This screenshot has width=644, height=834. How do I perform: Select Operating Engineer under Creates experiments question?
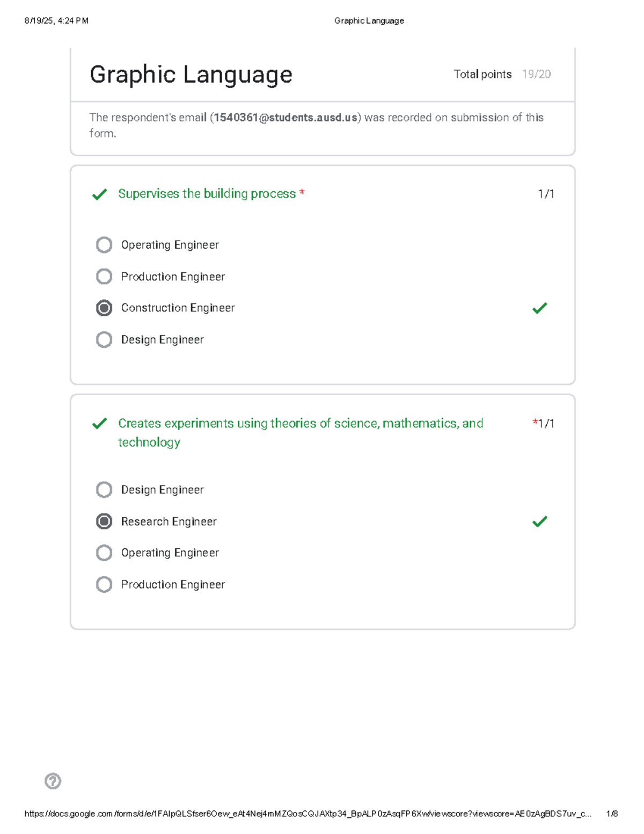104,553
